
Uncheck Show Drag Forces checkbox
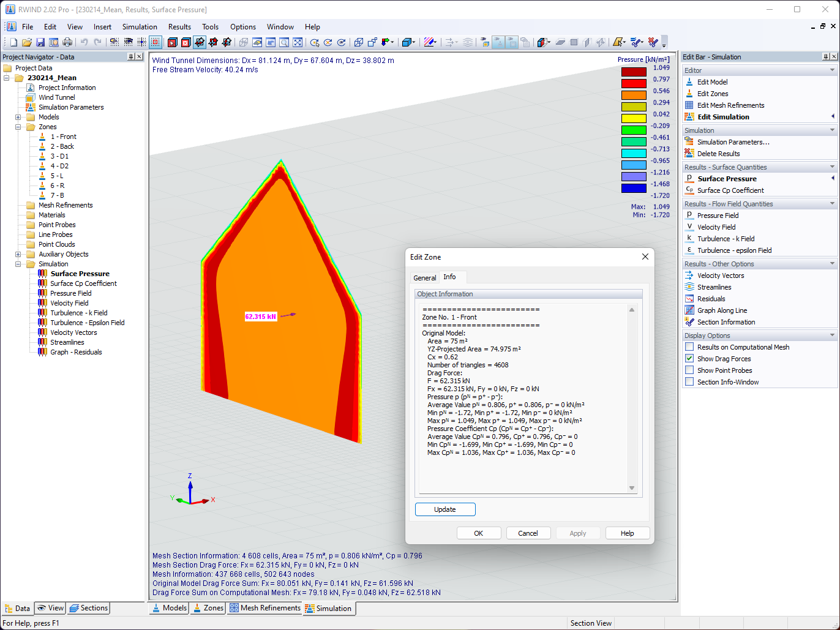tap(689, 359)
